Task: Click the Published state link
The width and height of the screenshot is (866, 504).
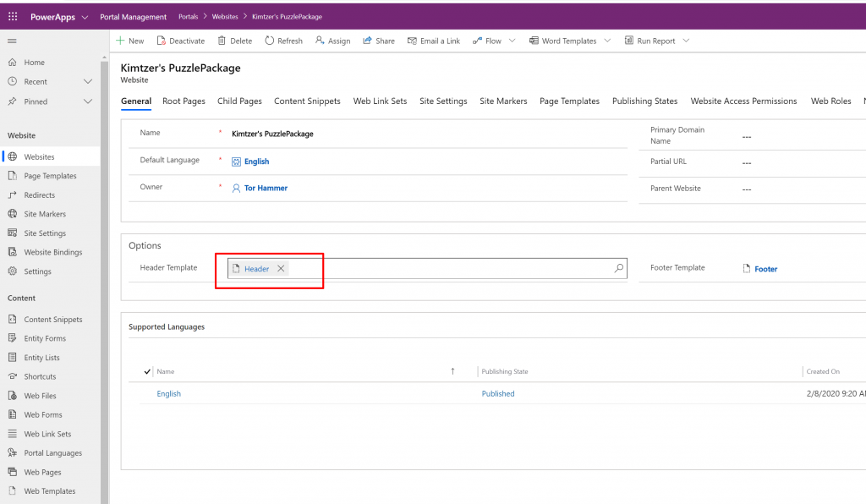Action: coord(497,393)
